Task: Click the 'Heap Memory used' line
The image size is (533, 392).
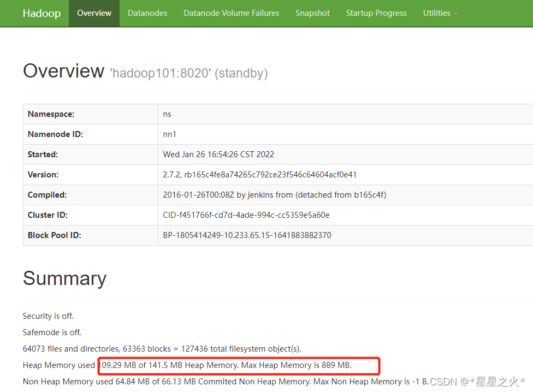Action: pyautogui.click(x=187, y=365)
